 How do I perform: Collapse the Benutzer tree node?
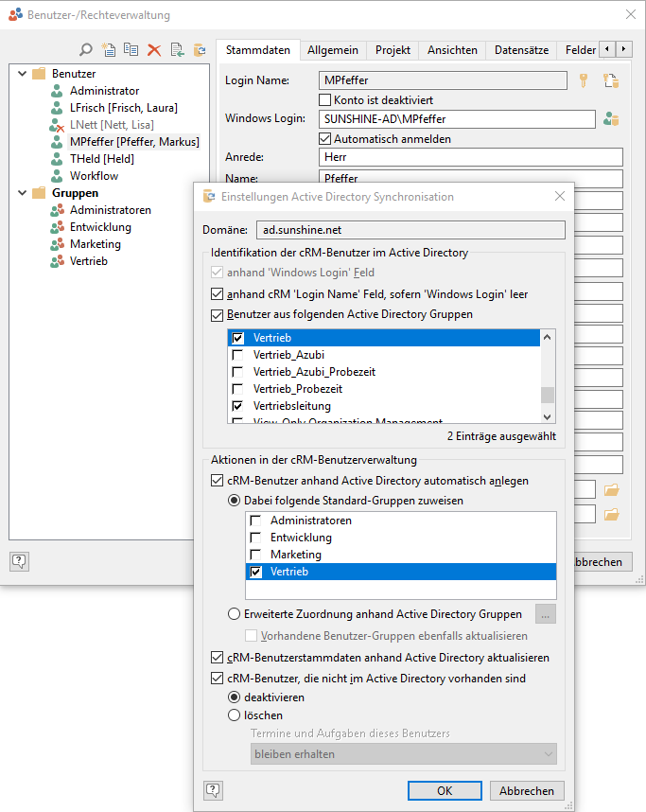pyautogui.click(x=21, y=74)
